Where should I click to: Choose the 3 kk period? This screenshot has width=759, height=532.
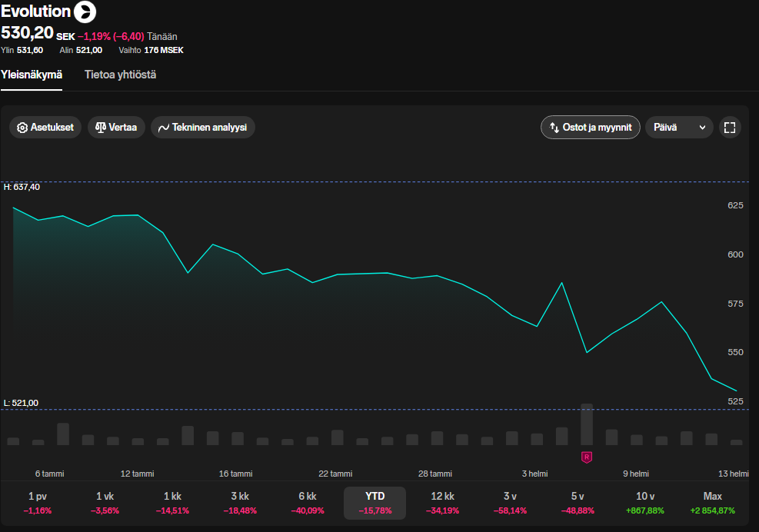tap(240, 503)
